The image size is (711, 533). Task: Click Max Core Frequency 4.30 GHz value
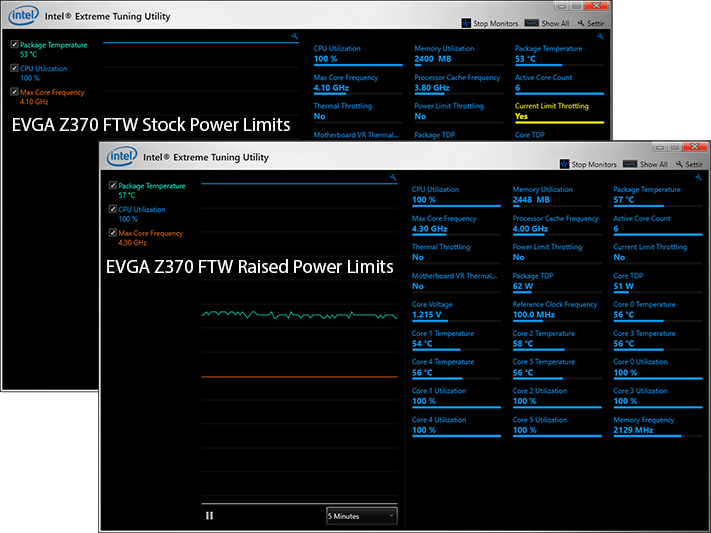coord(429,229)
